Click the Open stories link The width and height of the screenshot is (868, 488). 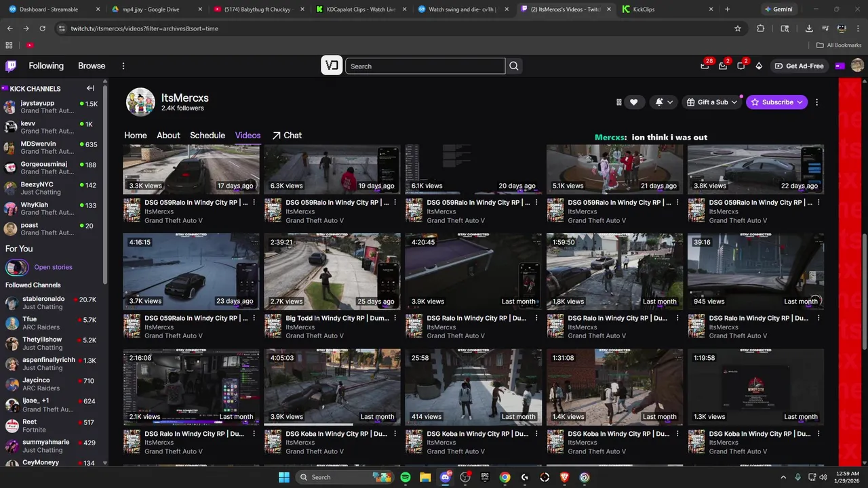[53, 267]
